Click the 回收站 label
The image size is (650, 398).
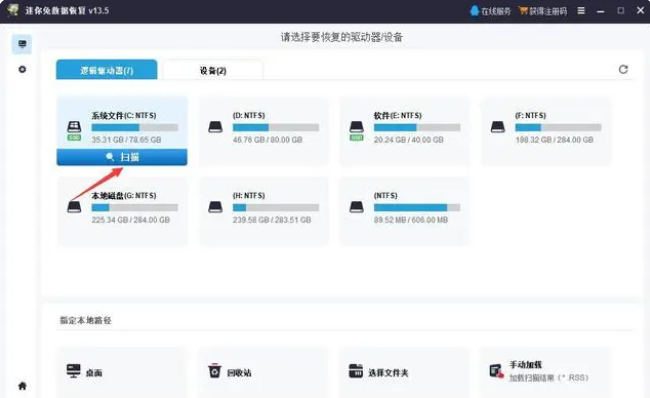click(239, 373)
